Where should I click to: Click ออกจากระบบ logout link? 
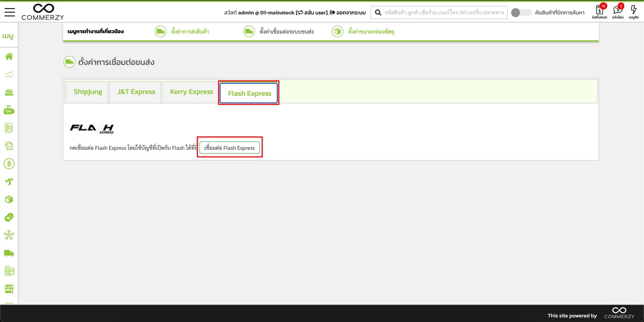click(x=347, y=13)
